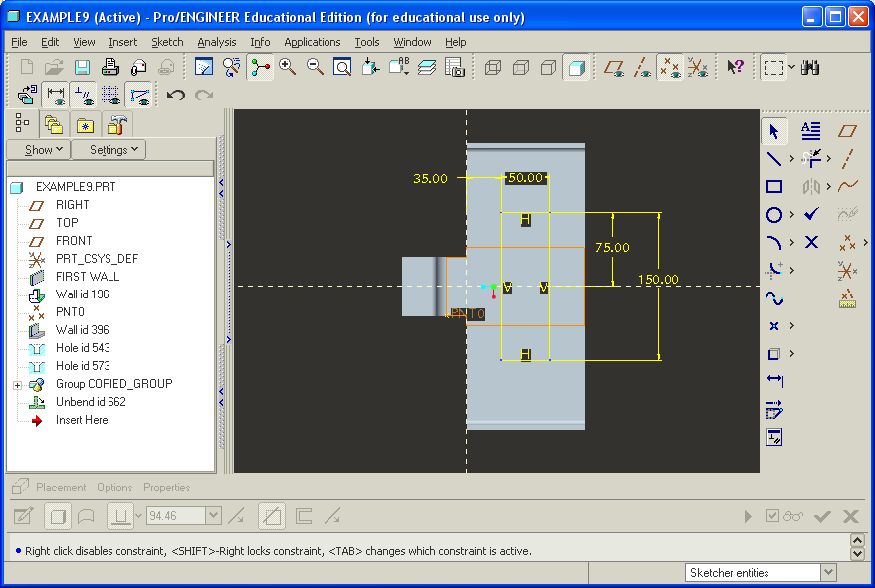Click the Zoom In magnifier icon
Screen dimensions: 875x588
[288, 67]
